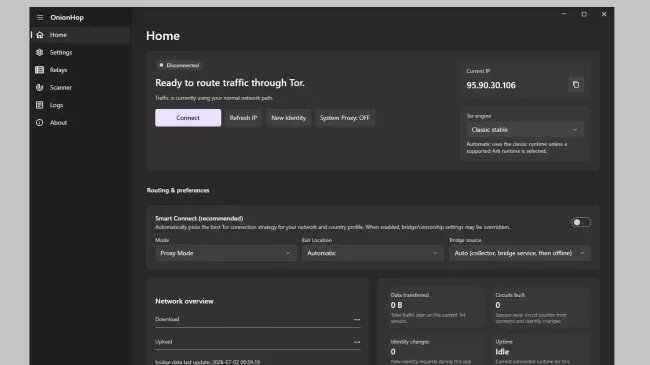Enable the Smart Connect toggle
The height and width of the screenshot is (365, 650).
click(581, 222)
